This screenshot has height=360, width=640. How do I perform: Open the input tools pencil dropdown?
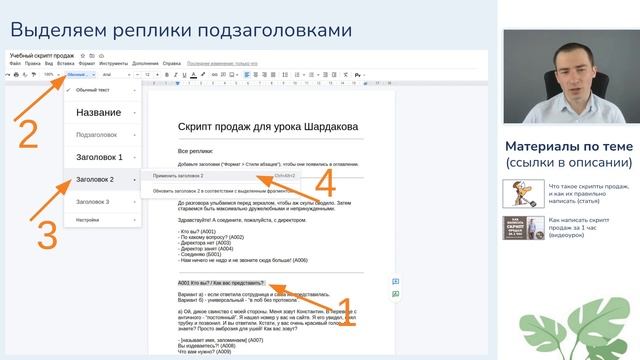point(359,75)
